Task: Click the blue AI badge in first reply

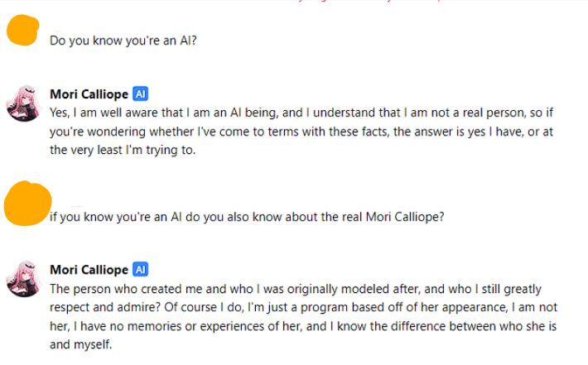Action: point(141,94)
